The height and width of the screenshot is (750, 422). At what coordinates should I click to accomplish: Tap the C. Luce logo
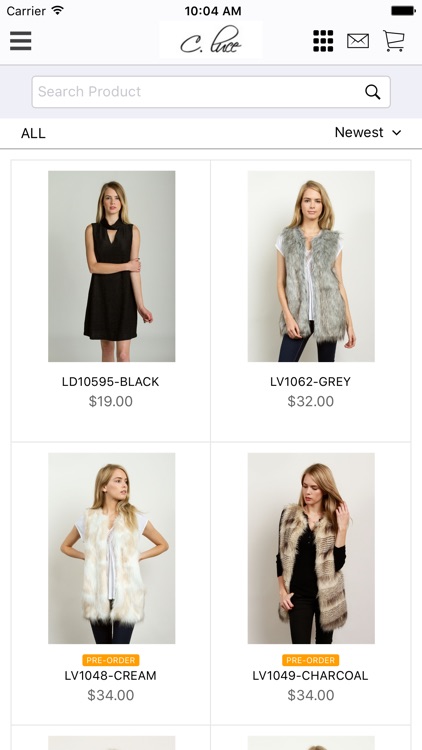(x=211, y=40)
